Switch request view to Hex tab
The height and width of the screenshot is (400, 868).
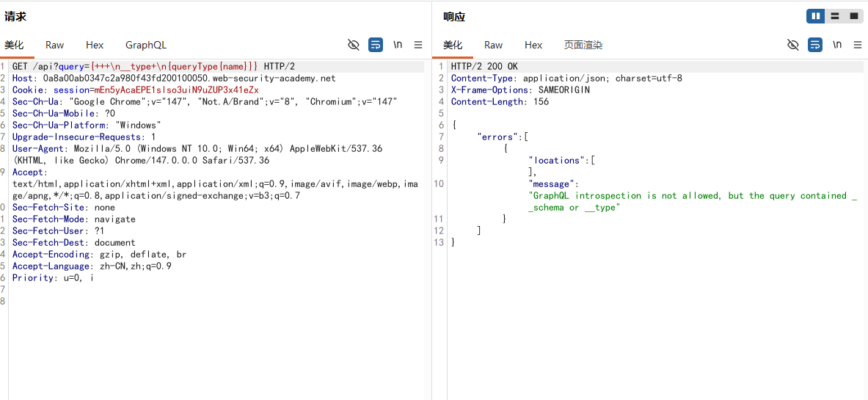click(95, 46)
